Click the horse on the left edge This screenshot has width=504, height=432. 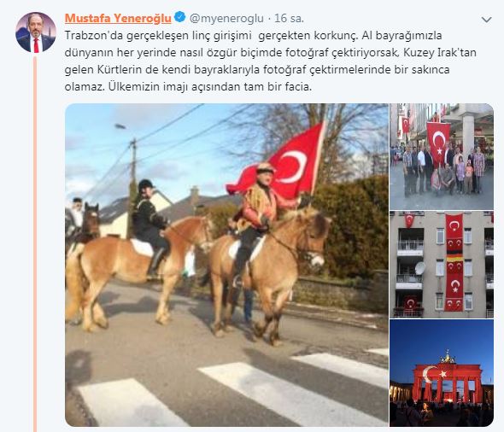click(83, 228)
